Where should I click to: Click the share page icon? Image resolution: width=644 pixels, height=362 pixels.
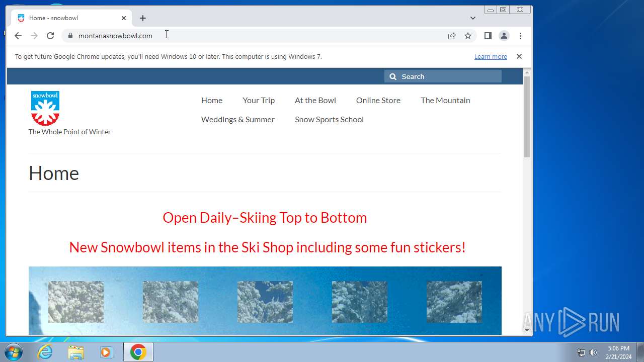[452, 36]
